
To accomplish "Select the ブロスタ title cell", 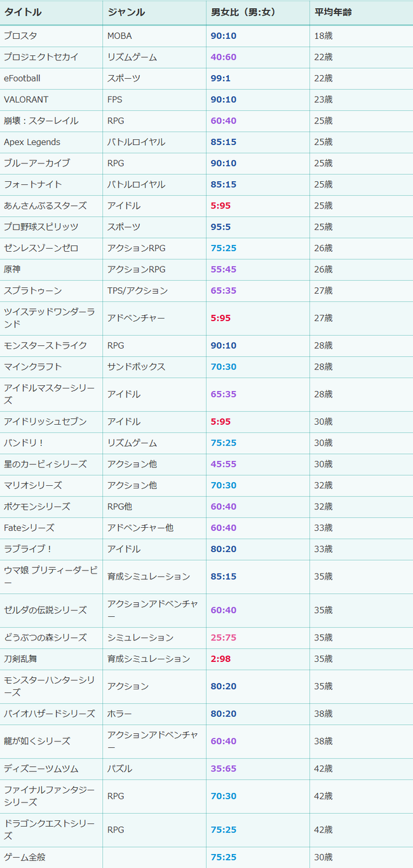I will [51, 36].
